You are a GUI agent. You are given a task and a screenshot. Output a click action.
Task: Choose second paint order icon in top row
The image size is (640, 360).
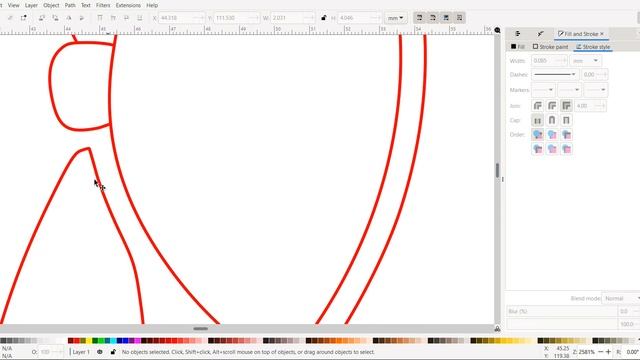(552, 134)
